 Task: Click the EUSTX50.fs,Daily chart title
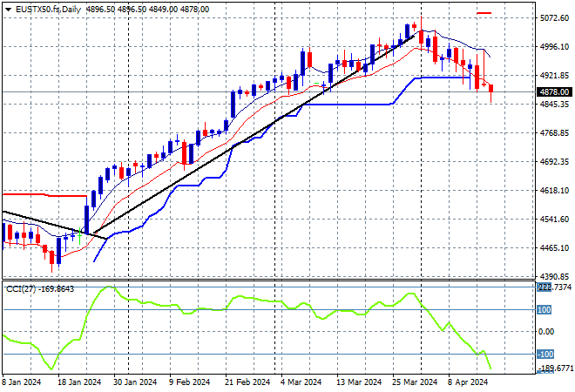pyautogui.click(x=45, y=7)
